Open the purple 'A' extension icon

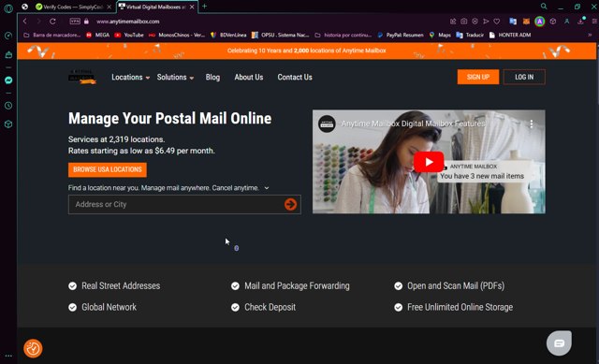[x=539, y=22]
